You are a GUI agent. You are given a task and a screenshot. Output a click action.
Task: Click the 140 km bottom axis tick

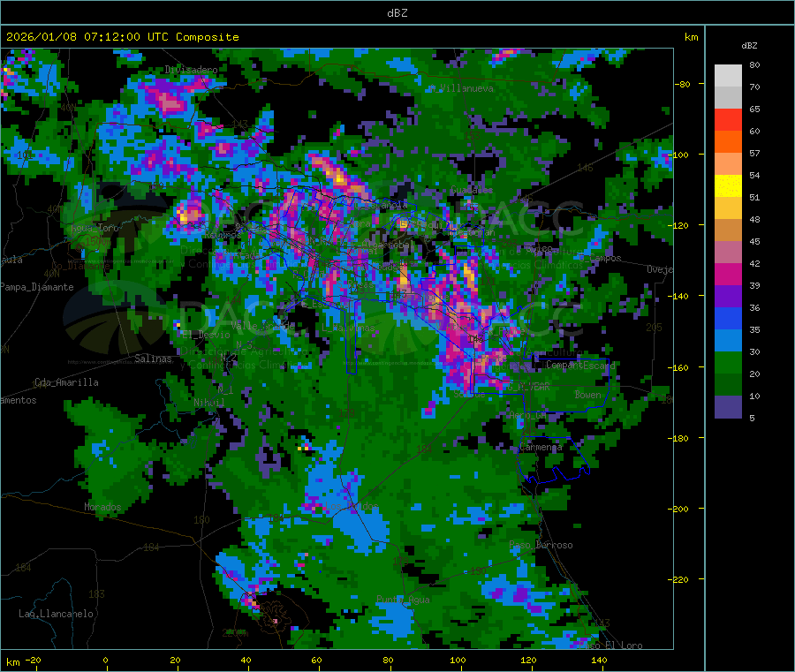click(x=599, y=660)
